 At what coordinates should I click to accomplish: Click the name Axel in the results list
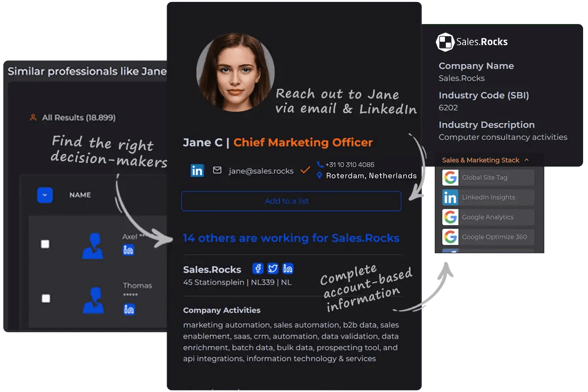129,237
